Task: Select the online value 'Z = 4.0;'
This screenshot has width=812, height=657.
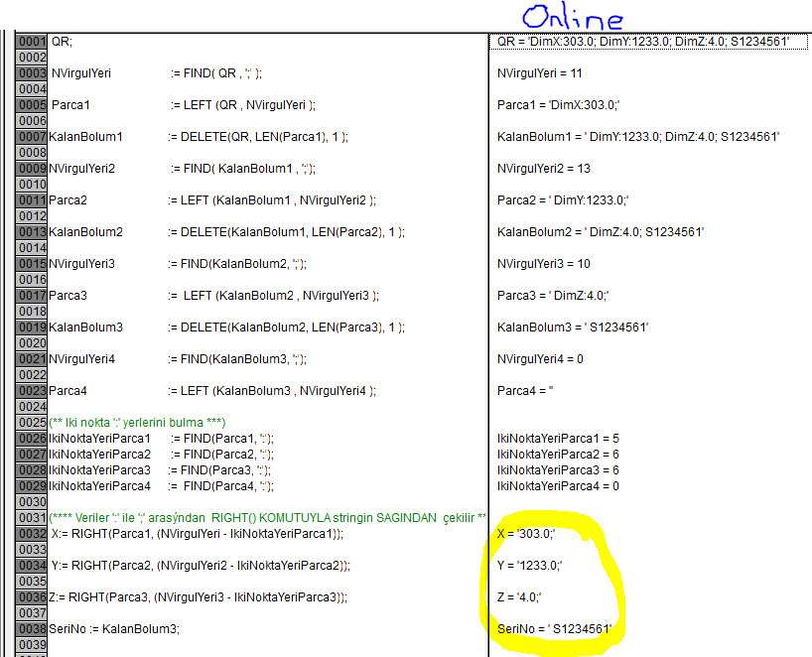Action: coord(519,597)
